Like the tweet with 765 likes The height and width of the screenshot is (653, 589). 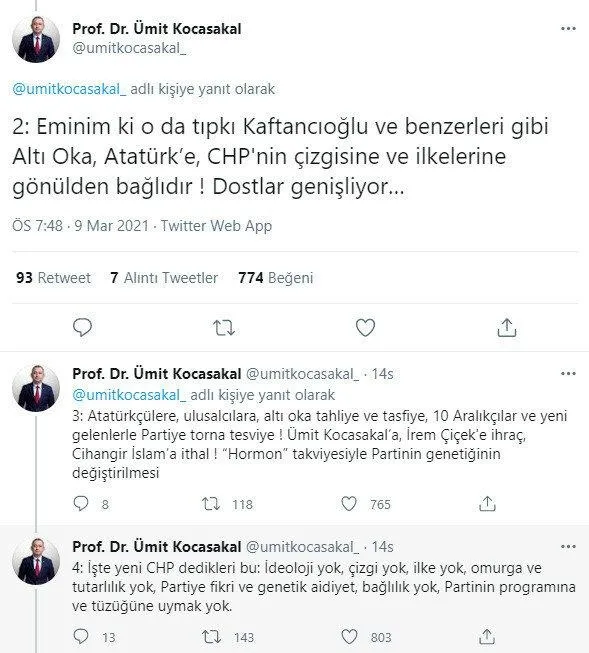(x=349, y=504)
